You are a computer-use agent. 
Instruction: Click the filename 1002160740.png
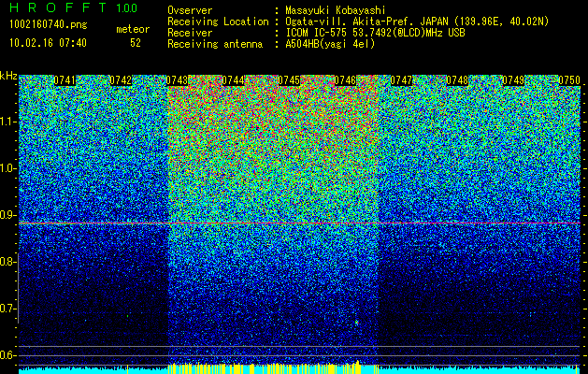[x=49, y=24]
